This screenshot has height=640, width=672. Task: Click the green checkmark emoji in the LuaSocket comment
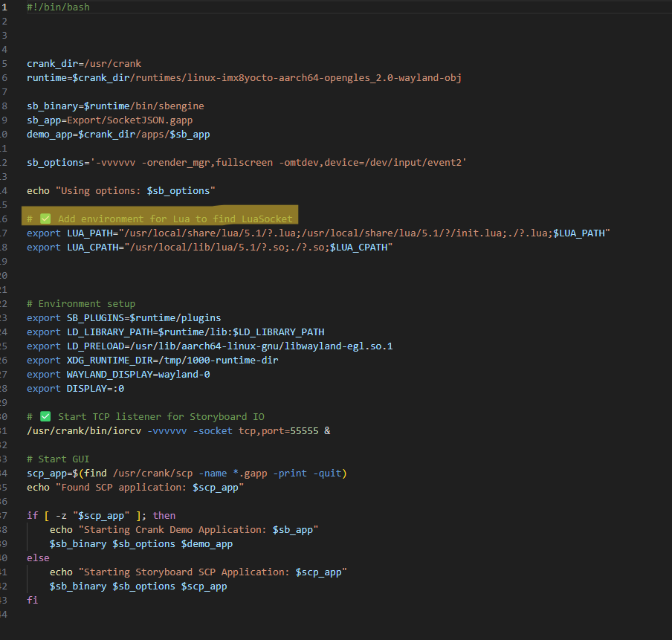pyautogui.click(x=45, y=219)
